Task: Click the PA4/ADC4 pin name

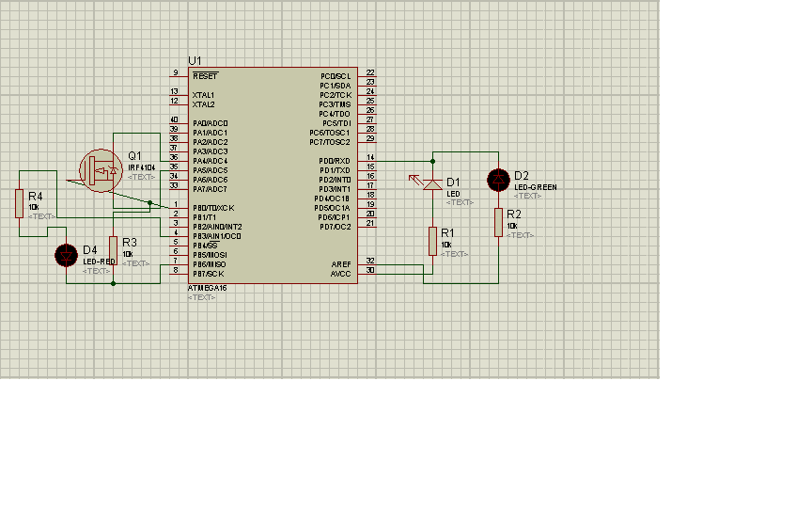Action: point(211,161)
